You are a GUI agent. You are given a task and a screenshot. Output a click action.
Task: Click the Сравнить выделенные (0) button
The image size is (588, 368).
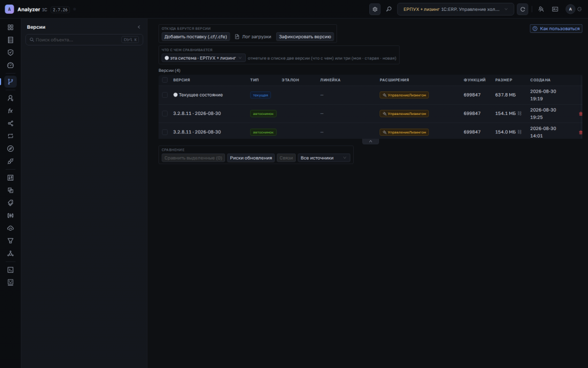pos(193,158)
